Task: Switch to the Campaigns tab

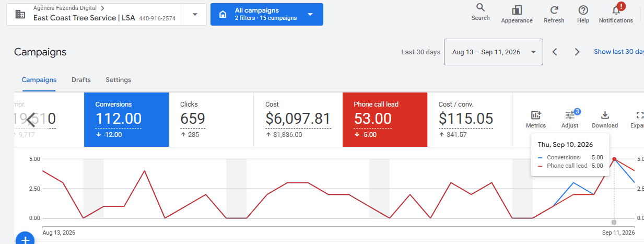Action: [39, 80]
